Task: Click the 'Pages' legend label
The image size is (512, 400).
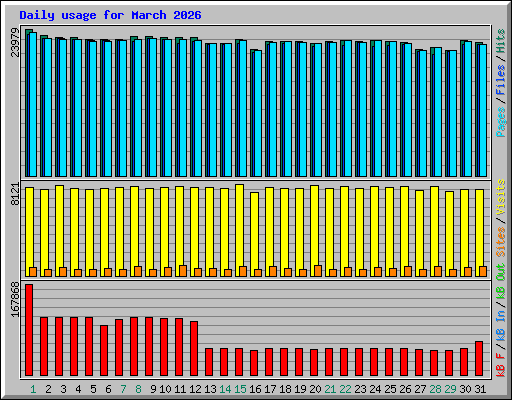Action: pos(500,122)
